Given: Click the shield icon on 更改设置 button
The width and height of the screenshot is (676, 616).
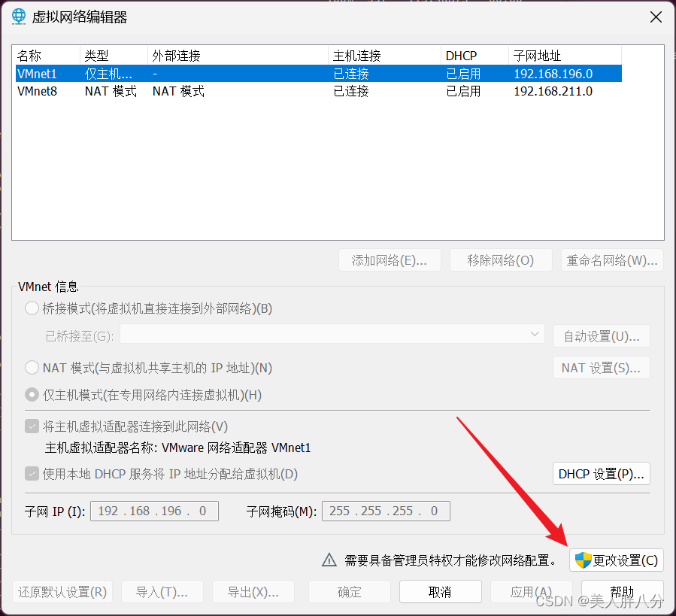Looking at the screenshot, I should pyautogui.click(x=583, y=560).
